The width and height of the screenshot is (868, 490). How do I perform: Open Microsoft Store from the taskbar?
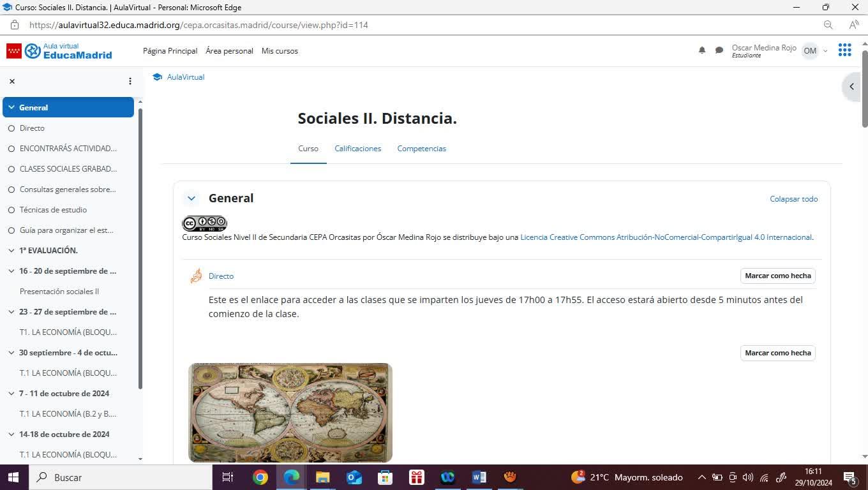pyautogui.click(x=385, y=477)
